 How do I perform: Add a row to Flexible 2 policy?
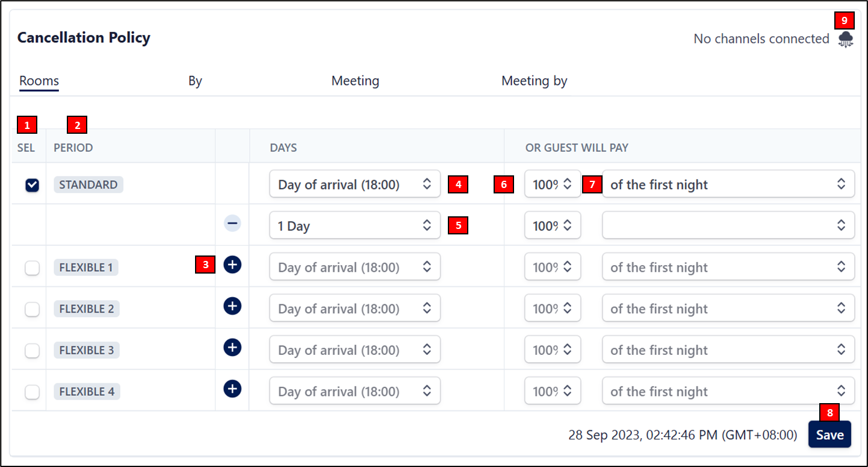[x=232, y=306]
